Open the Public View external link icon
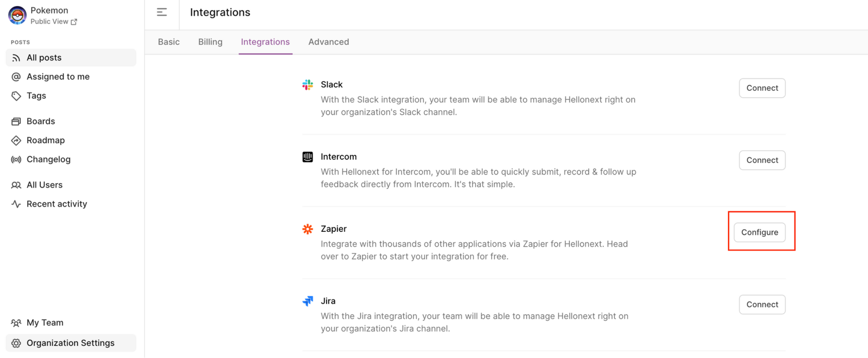Viewport: 868px width, 358px height. click(74, 22)
